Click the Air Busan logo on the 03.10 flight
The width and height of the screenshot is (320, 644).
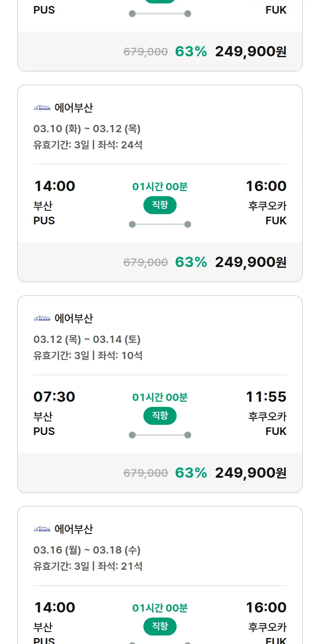click(x=42, y=108)
